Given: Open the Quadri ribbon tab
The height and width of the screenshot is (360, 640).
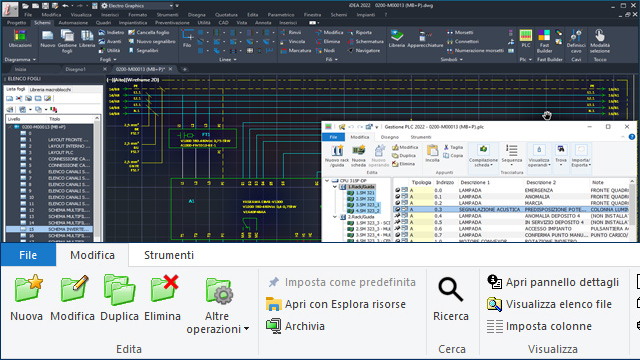Looking at the screenshot, I should [x=103, y=23].
